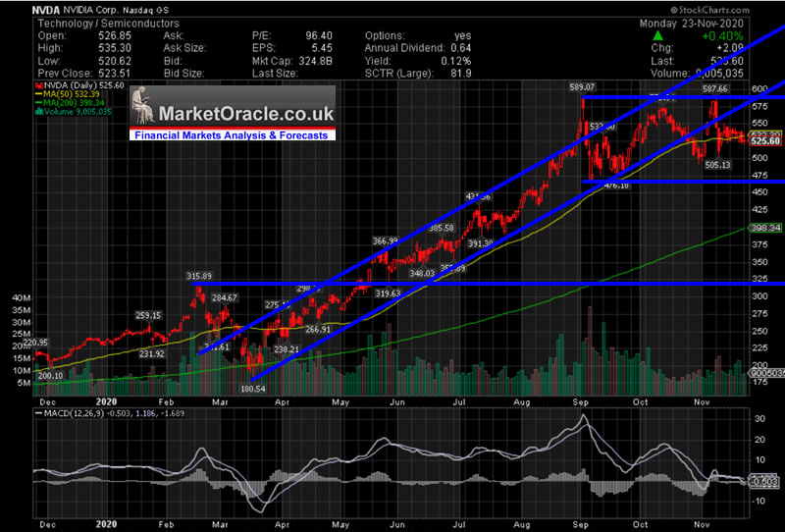Screen dimensions: 785x532
Task: Click the 200.10 December low label
Action: 51,376
